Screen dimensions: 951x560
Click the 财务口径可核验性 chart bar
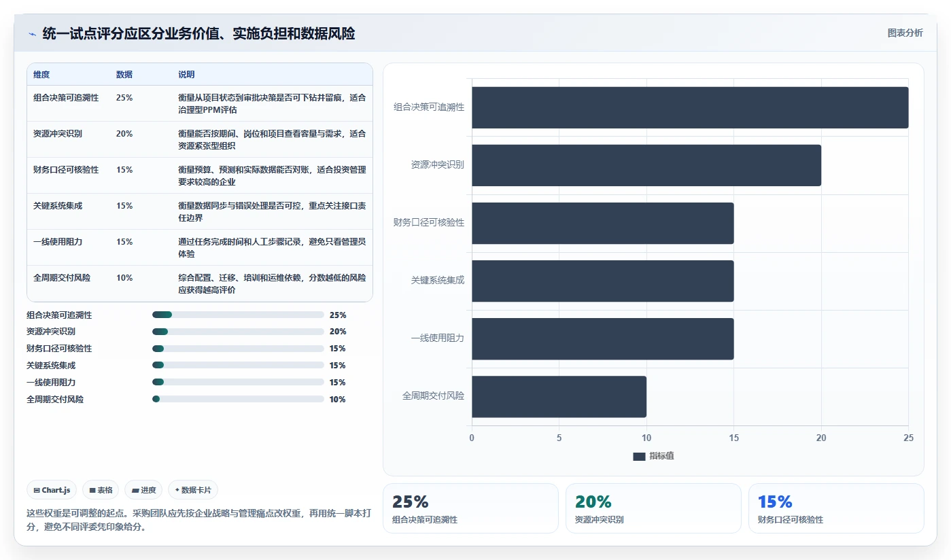pos(603,223)
